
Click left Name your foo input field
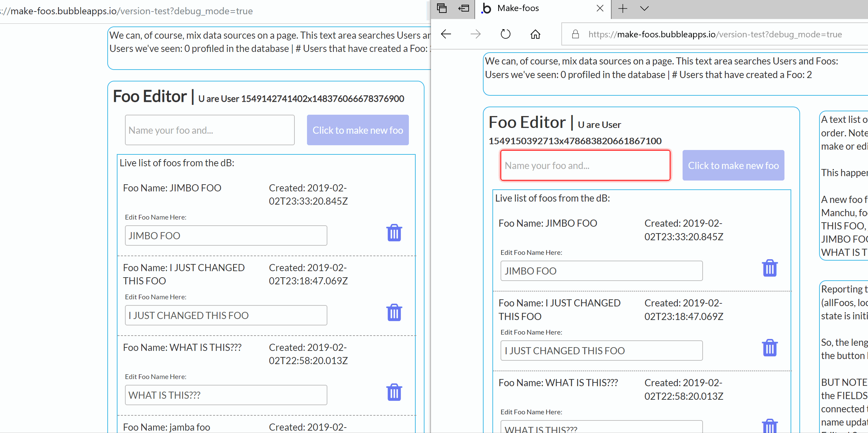pyautogui.click(x=210, y=130)
